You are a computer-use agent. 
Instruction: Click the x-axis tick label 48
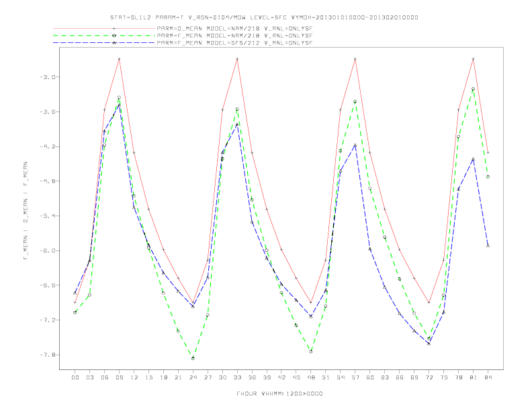click(311, 377)
